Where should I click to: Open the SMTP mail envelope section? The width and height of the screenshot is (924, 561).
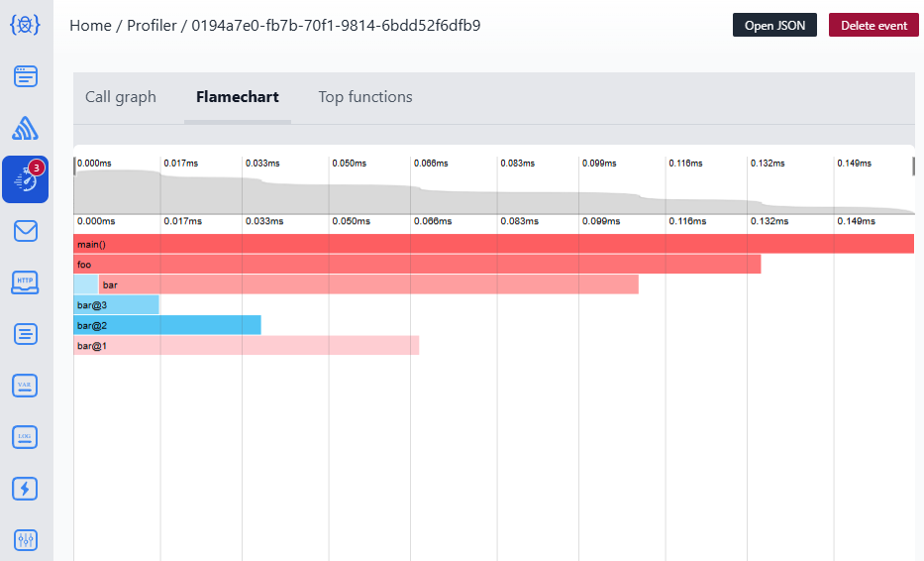tap(26, 231)
